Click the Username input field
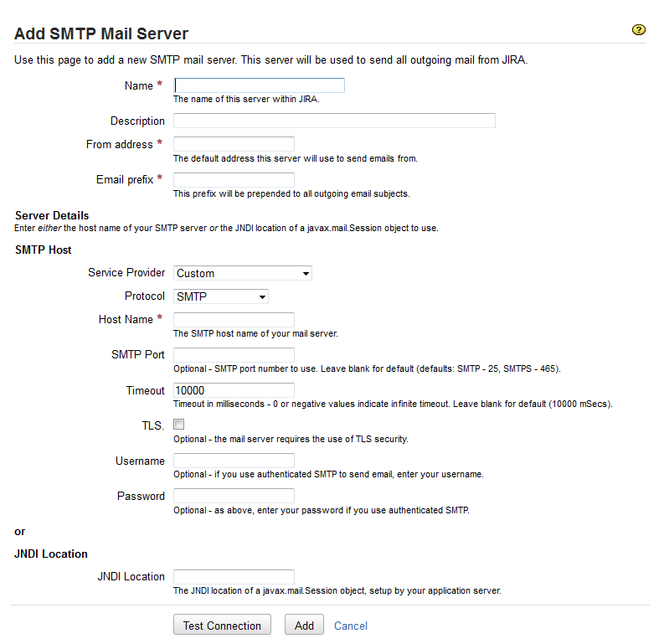The height and width of the screenshot is (644, 659). 234,461
